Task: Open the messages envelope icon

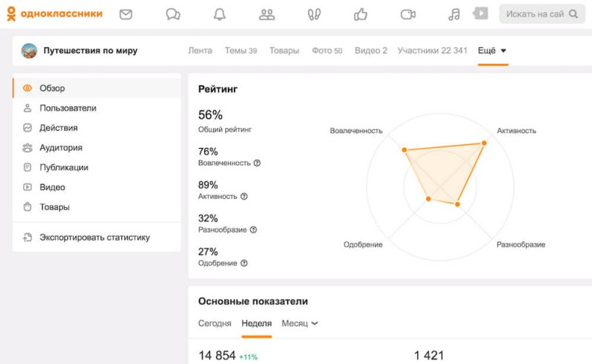Action: pyautogui.click(x=126, y=14)
